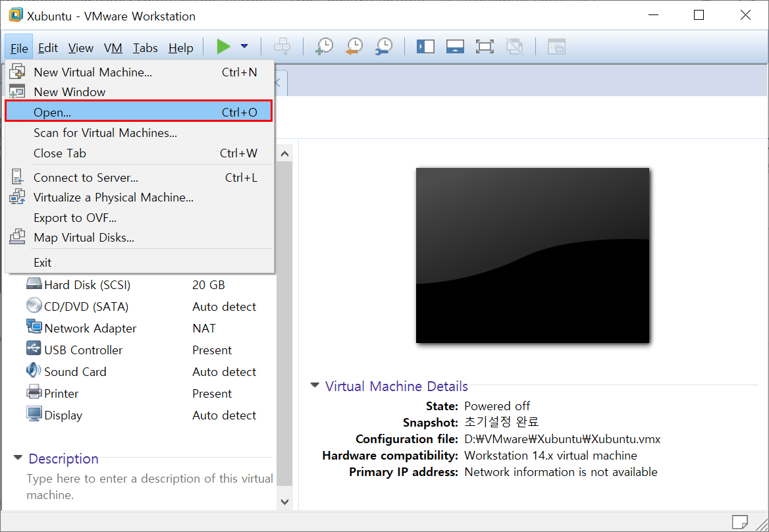The image size is (769, 532).
Task: Click the Xubuntu.vmx configuration file path
Action: 562,439
